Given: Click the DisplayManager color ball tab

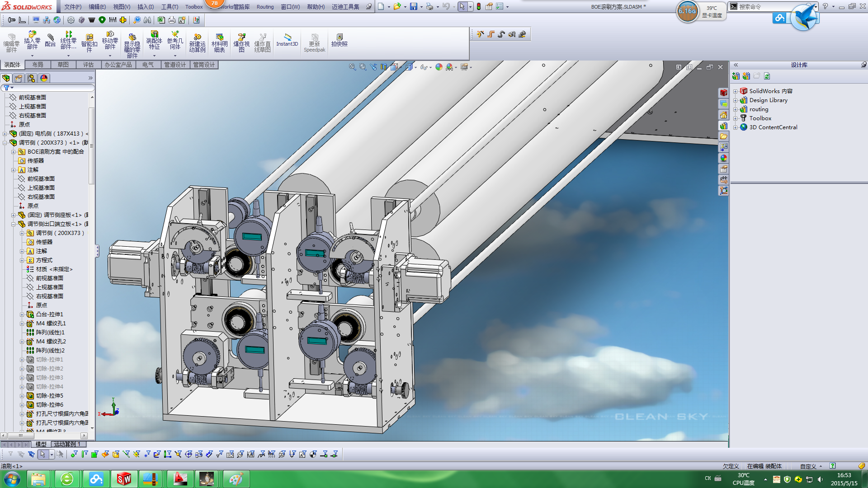Looking at the screenshot, I should tap(44, 78).
